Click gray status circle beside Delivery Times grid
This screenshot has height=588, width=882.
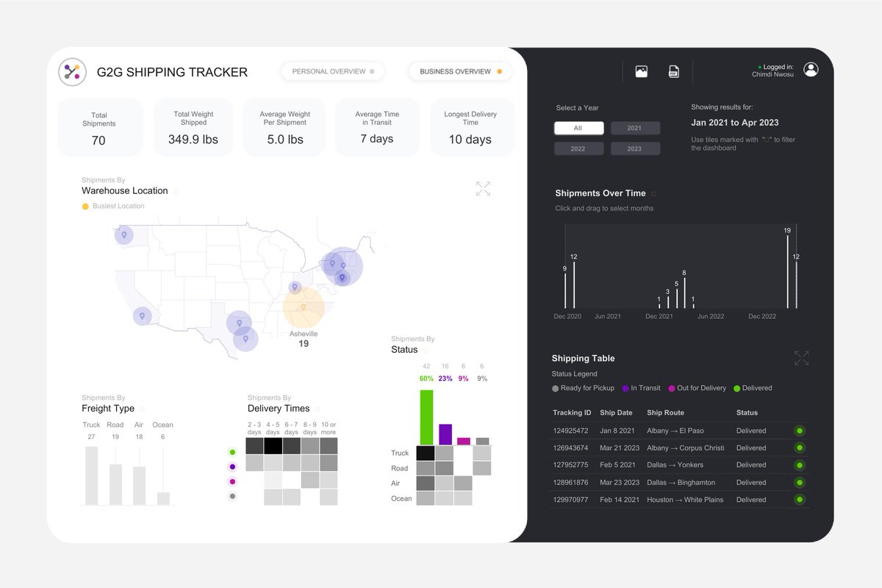pos(232,496)
